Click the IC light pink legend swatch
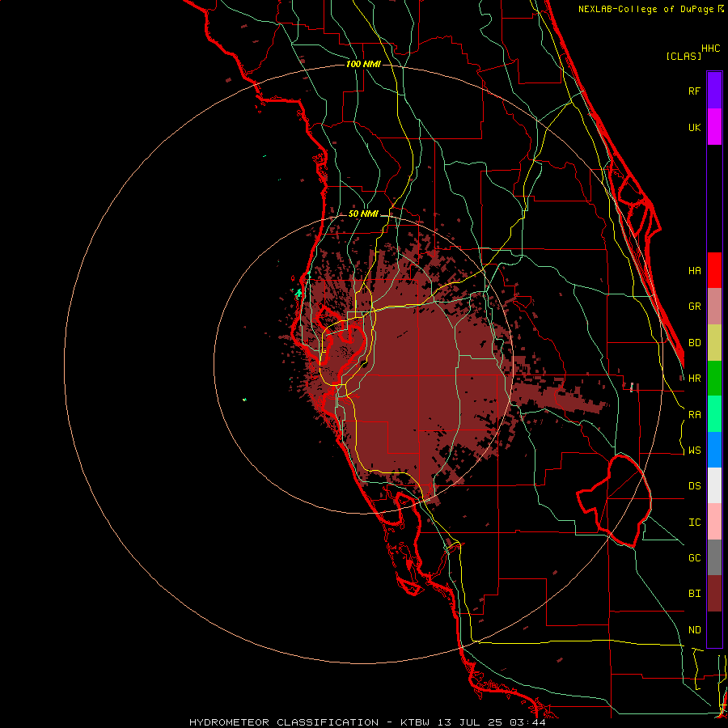Screen dimensions: 728x728 pyautogui.click(x=714, y=522)
